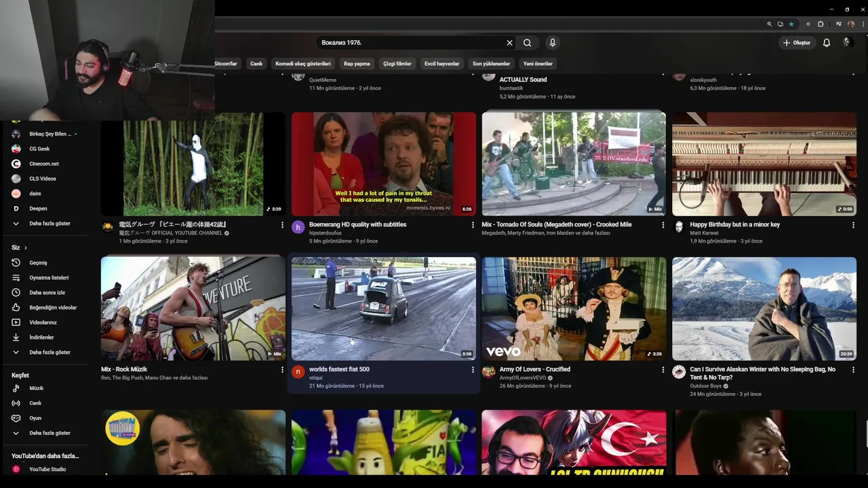Open the notifications bell

pyautogui.click(x=827, y=43)
